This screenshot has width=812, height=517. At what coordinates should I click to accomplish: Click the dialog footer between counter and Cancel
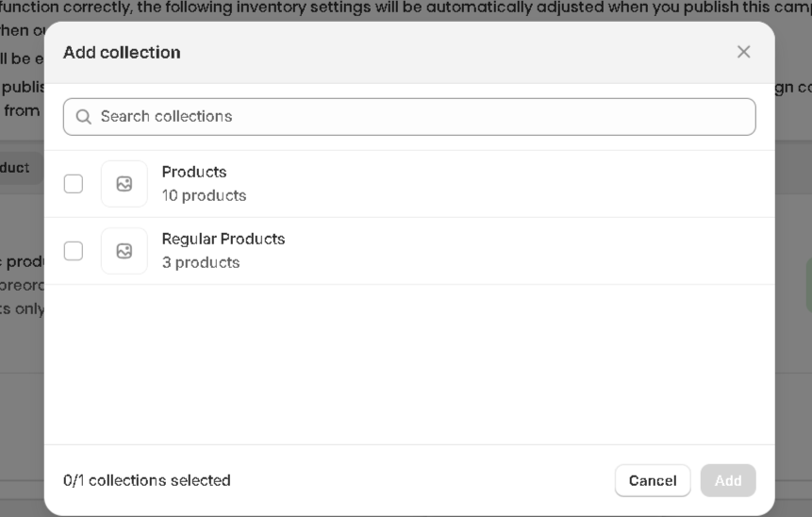[x=424, y=480]
